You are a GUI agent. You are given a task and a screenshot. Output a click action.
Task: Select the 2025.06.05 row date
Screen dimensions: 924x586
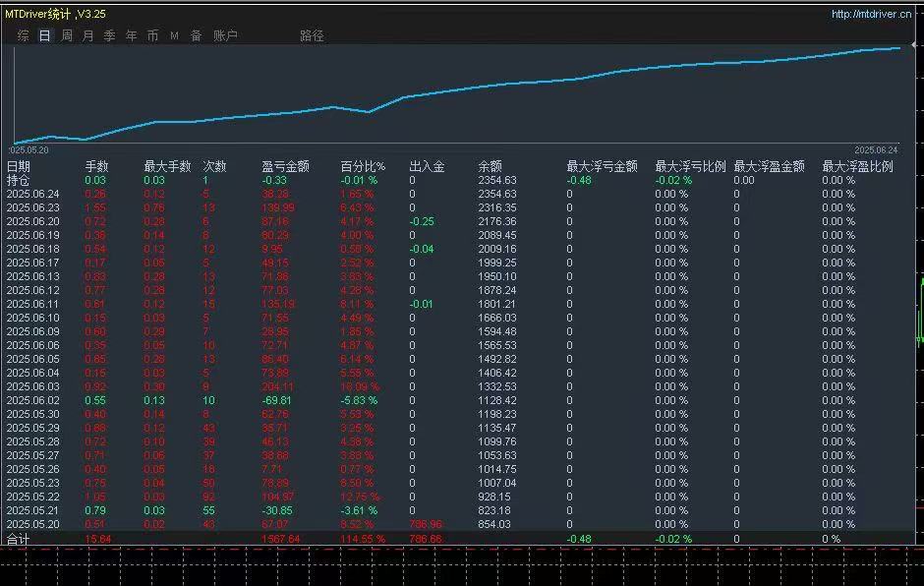(x=33, y=359)
